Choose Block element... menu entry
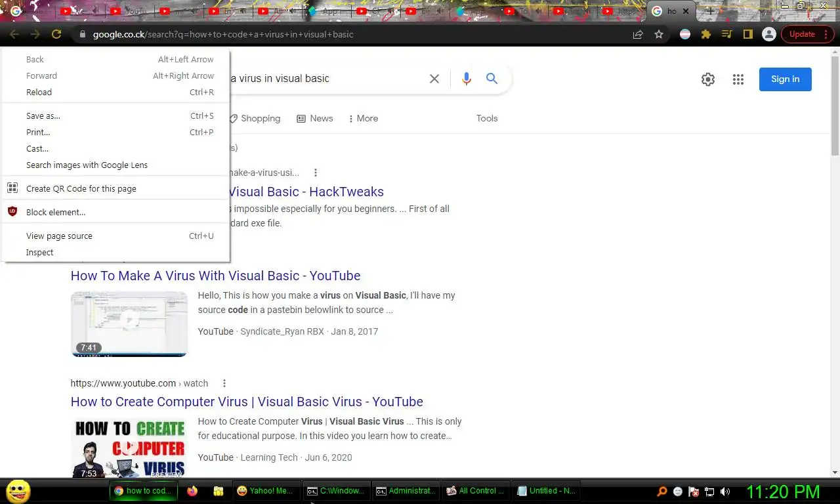 [115, 212]
